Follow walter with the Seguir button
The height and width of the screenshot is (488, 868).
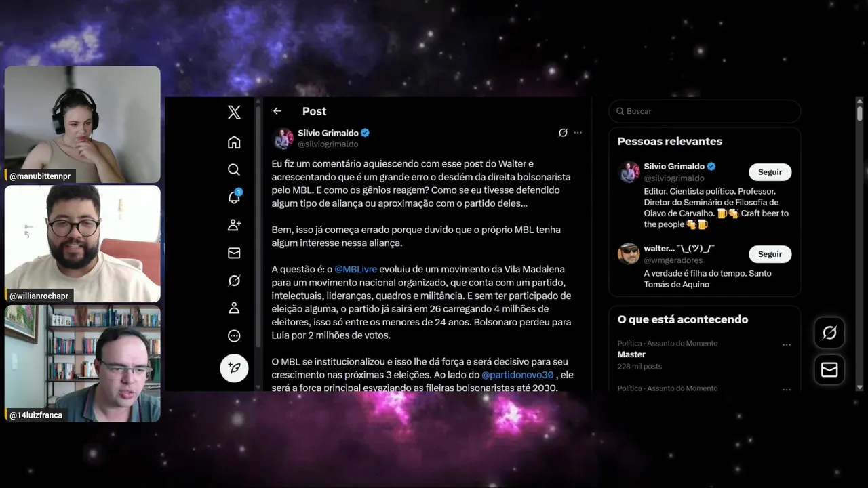point(770,254)
